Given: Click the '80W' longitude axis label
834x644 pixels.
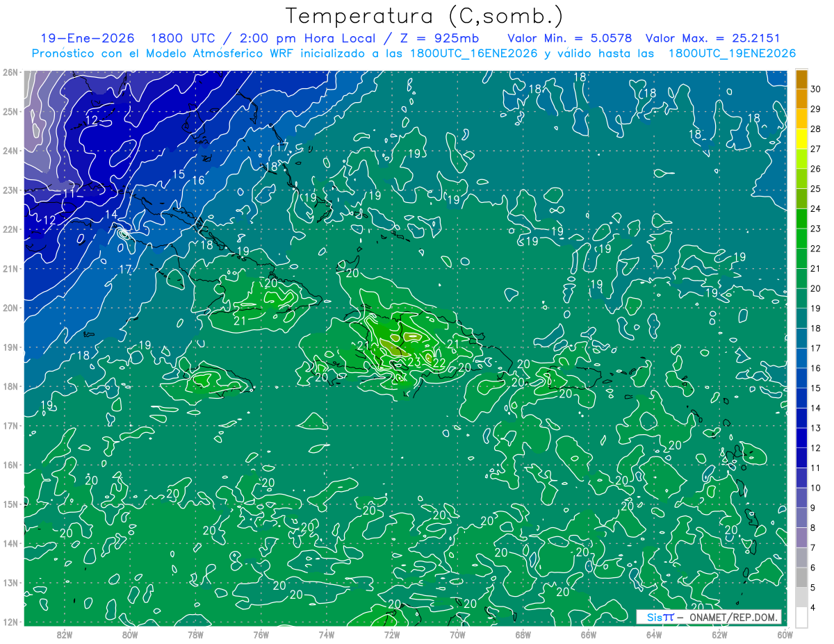Looking at the screenshot, I should click(x=130, y=634).
